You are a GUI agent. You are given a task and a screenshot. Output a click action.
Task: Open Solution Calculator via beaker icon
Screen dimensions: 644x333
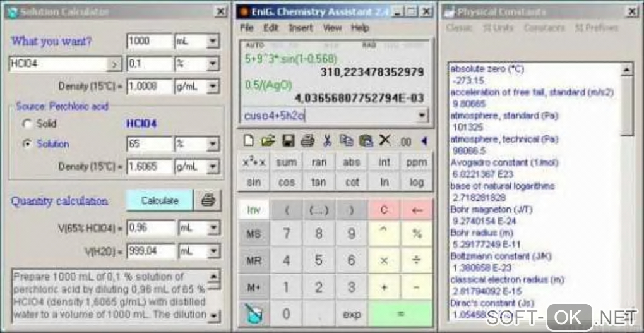[x=253, y=314]
